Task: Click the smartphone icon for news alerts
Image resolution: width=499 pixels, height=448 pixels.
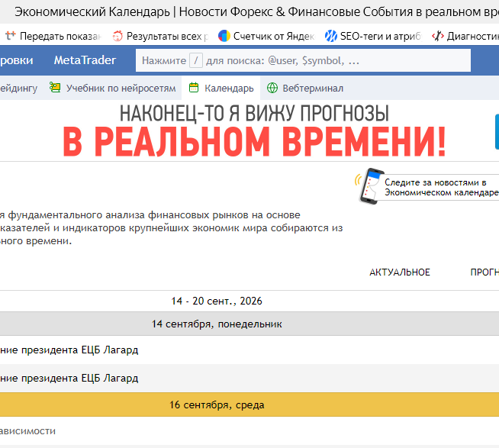Action: 369,186
